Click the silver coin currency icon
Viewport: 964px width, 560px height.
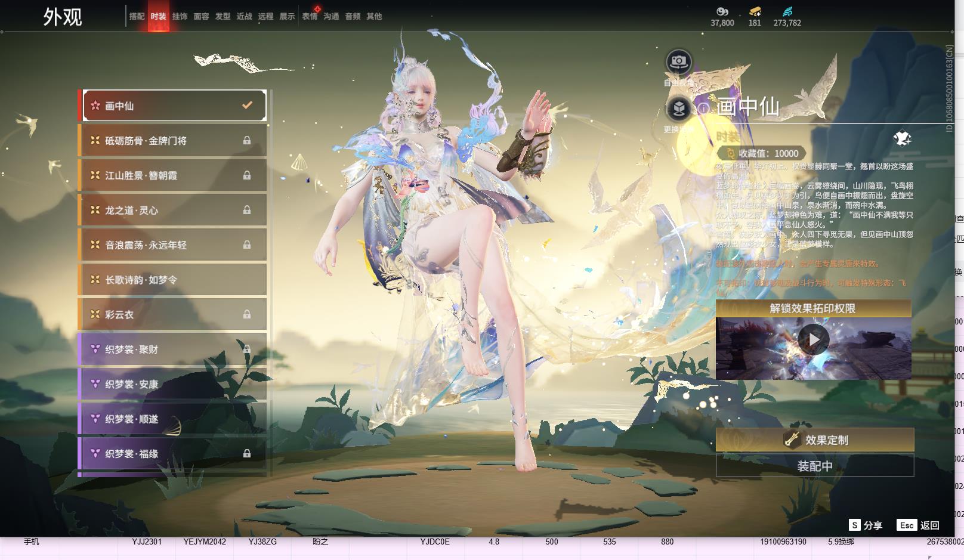click(x=722, y=11)
